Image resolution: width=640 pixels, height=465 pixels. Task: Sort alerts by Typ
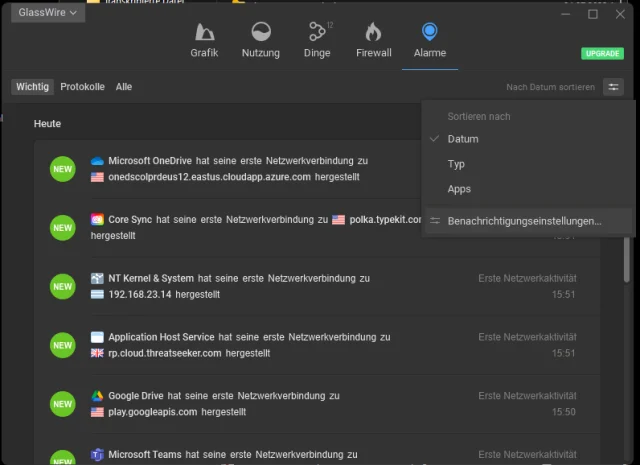[x=456, y=164]
